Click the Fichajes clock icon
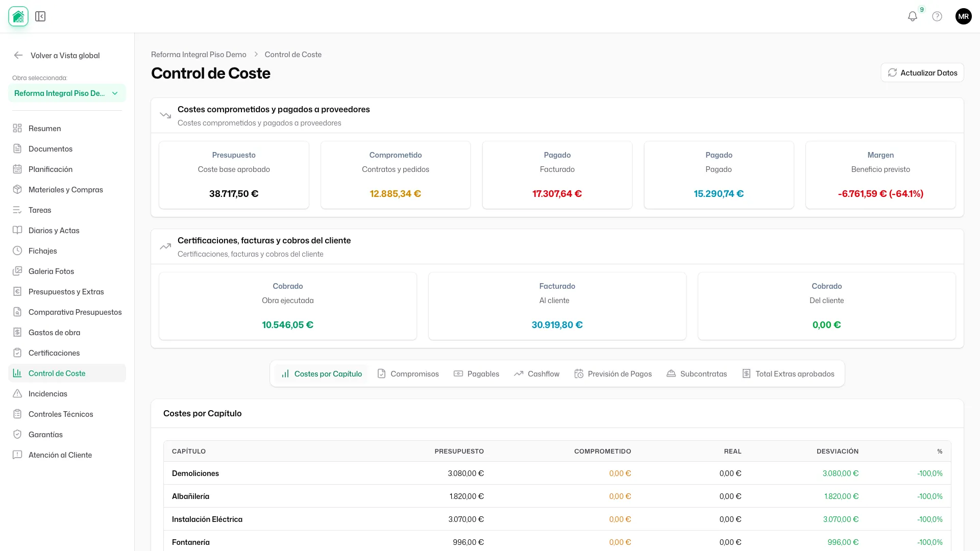 pyautogui.click(x=17, y=251)
